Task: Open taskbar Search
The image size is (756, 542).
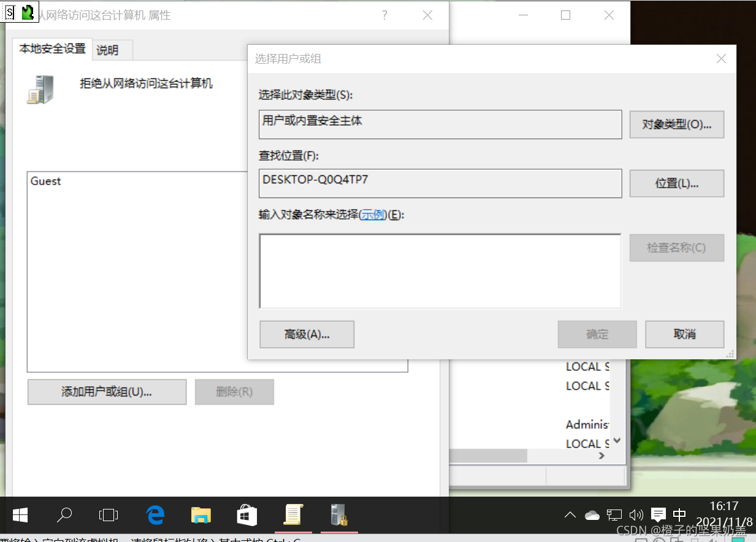Action: [64, 515]
